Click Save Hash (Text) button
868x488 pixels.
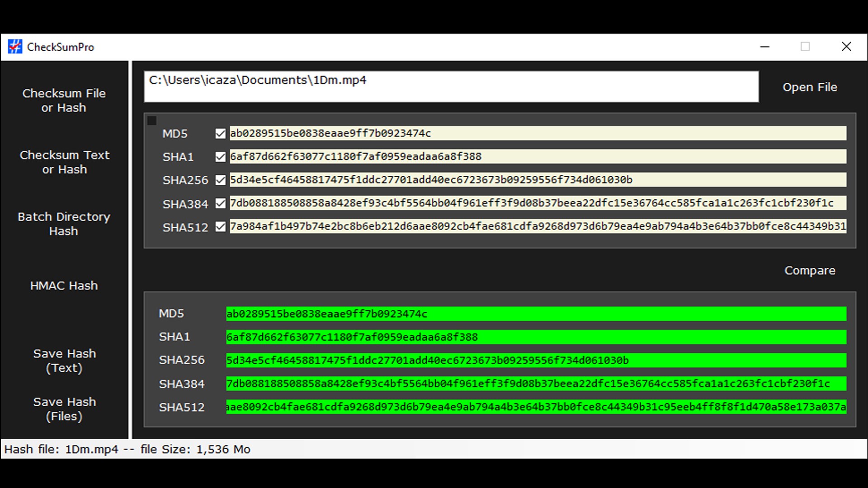point(64,361)
